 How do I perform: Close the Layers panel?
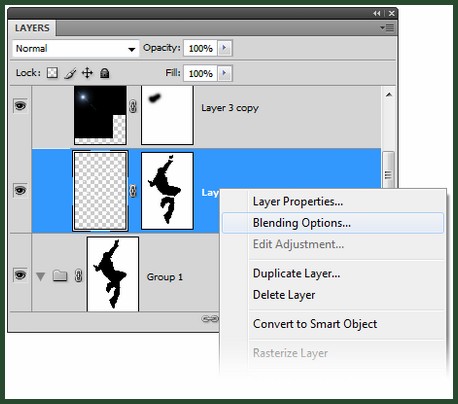[391, 13]
